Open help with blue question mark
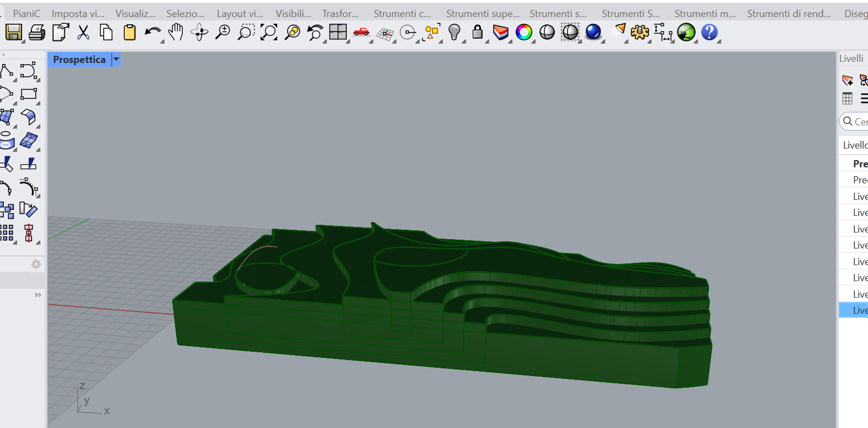Image resolution: width=868 pixels, height=428 pixels. pyautogui.click(x=709, y=33)
